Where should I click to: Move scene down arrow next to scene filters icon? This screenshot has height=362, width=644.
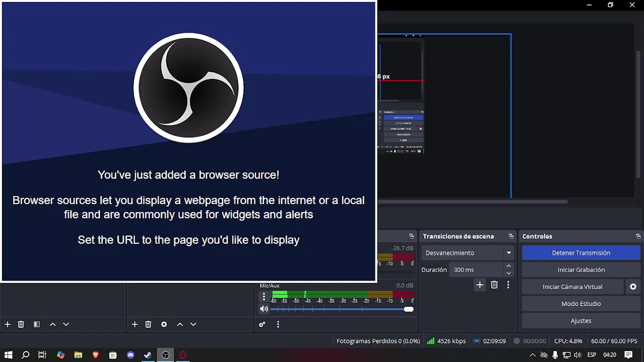[66, 324]
